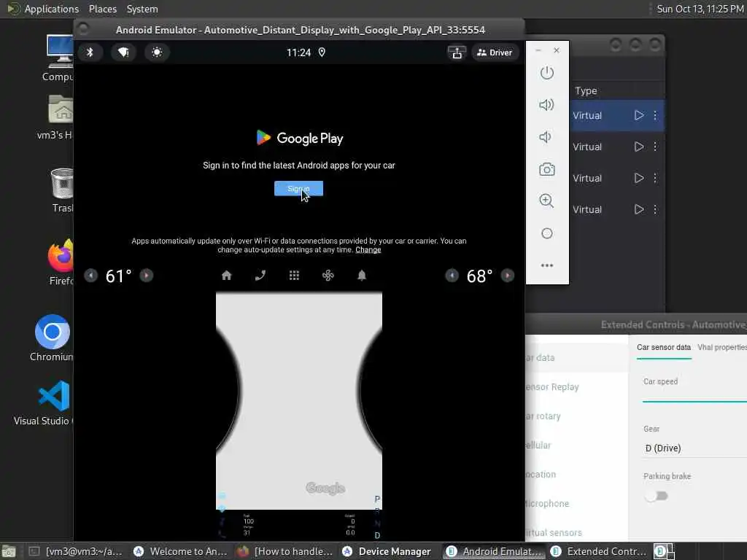Launch the first Virtual device in Device Manager
Image resolution: width=747 pixels, height=560 pixels.
[x=639, y=115]
